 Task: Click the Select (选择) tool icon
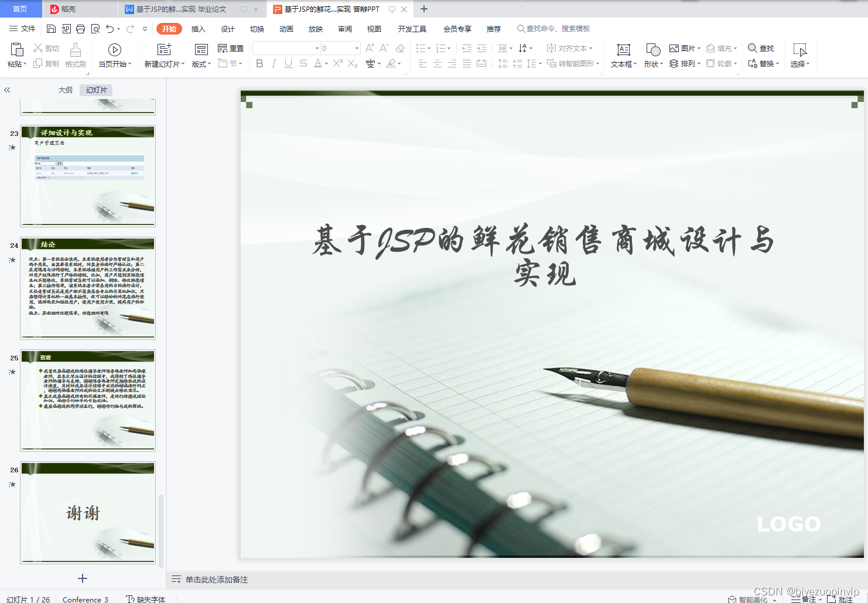799,50
